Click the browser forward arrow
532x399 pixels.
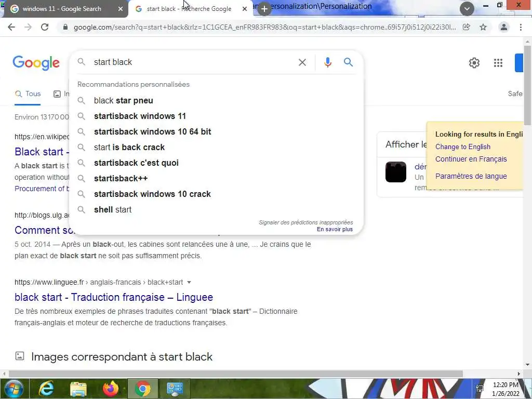pos(28,27)
